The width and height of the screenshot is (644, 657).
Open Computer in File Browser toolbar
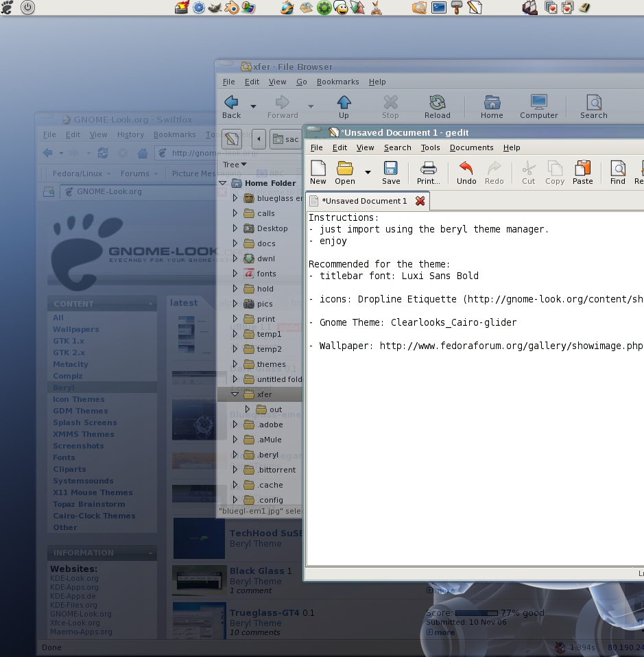coord(539,107)
